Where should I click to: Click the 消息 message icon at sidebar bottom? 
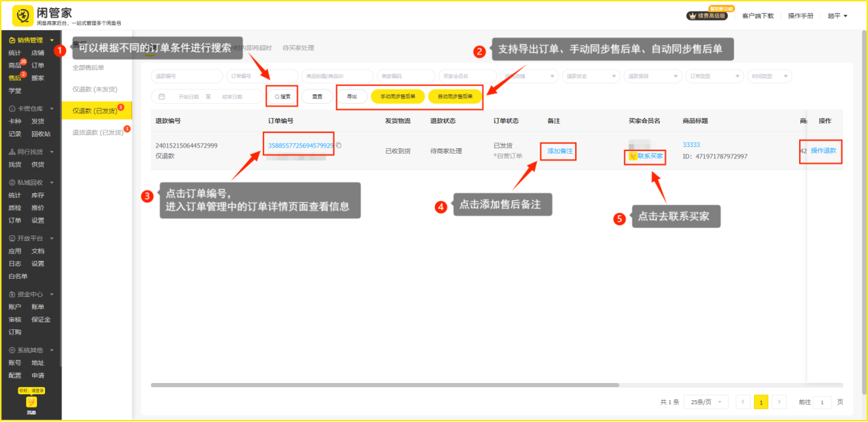[31, 403]
